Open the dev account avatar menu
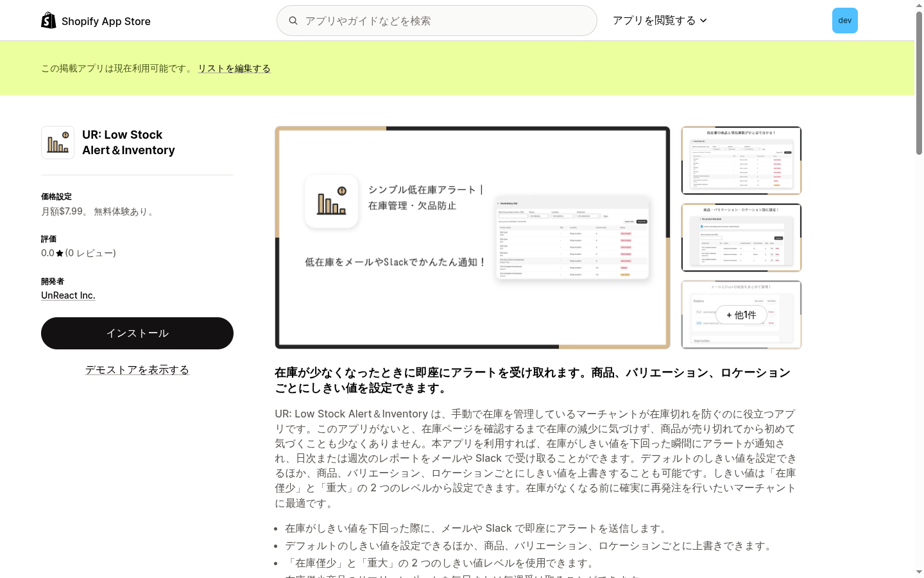The image size is (924, 578). coord(845,21)
